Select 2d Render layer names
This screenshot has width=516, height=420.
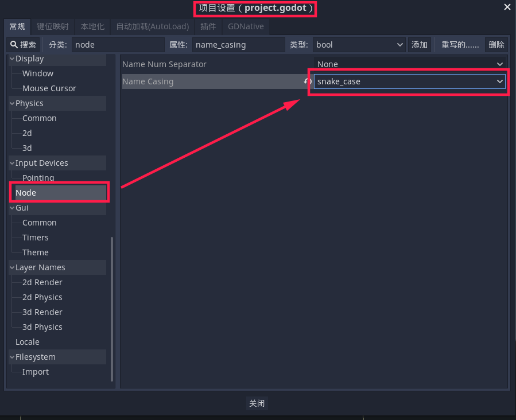tap(42, 282)
